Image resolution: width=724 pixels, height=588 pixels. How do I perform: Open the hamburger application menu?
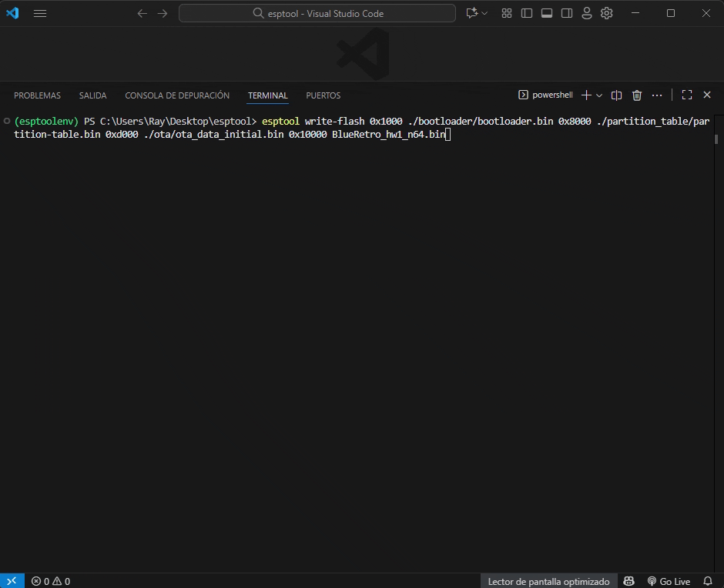click(40, 13)
